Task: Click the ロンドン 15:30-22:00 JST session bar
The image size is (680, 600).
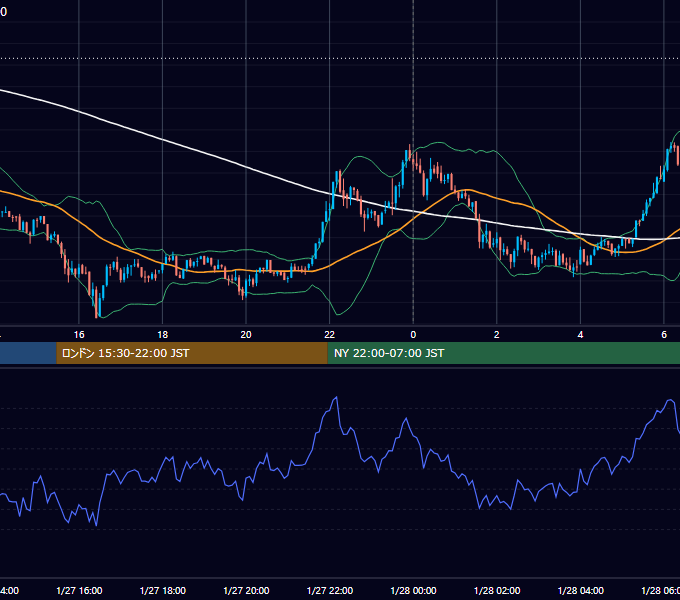Action: pos(192,353)
